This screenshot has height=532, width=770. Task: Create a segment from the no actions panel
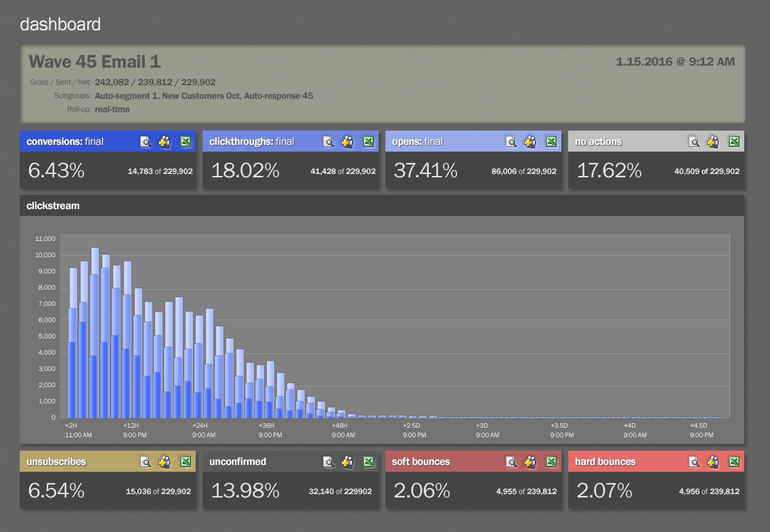coord(712,142)
